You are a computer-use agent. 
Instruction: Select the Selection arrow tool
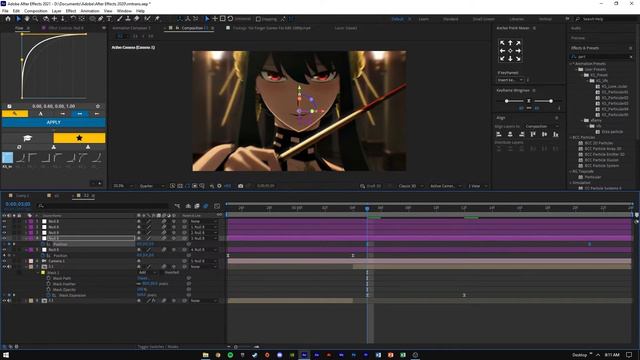point(18,19)
